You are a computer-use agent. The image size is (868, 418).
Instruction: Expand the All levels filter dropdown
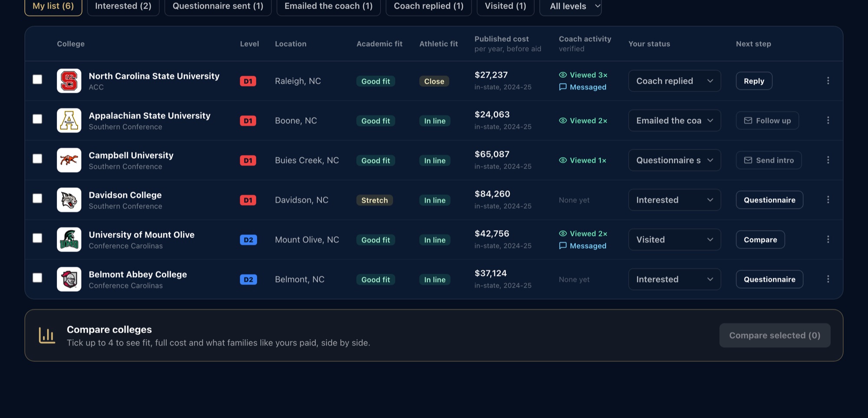570,6
